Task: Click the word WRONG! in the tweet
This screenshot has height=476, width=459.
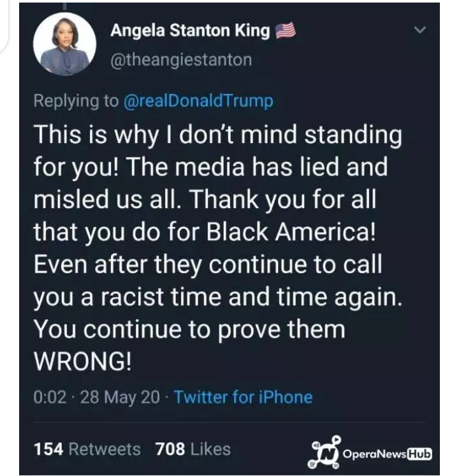Action: [82, 361]
